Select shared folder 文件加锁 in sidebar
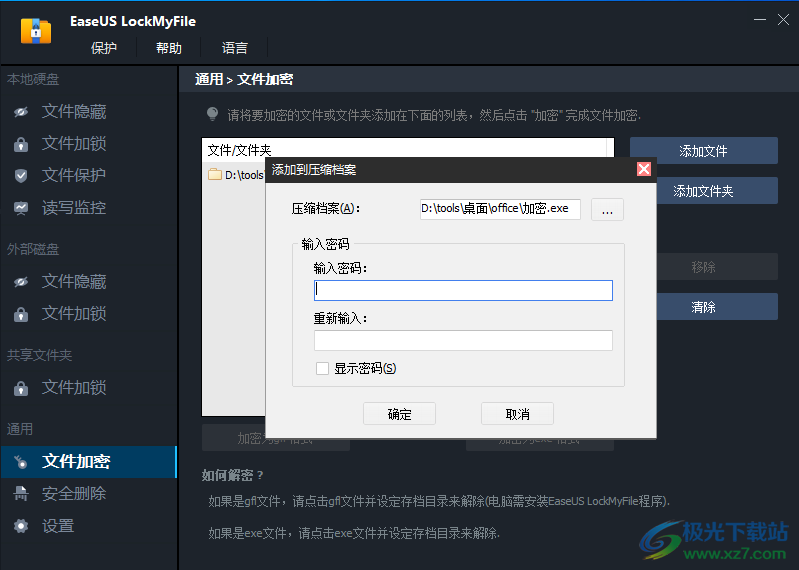This screenshot has height=570, width=799. [x=89, y=387]
